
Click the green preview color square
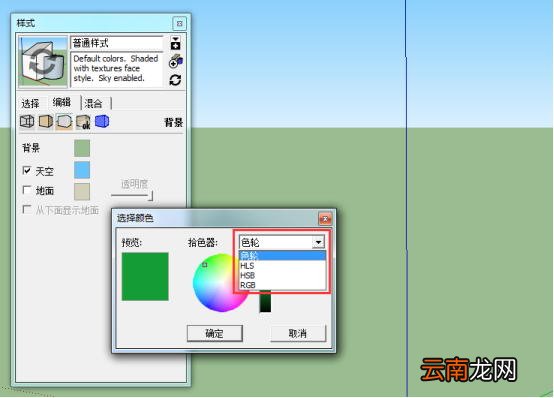click(145, 276)
